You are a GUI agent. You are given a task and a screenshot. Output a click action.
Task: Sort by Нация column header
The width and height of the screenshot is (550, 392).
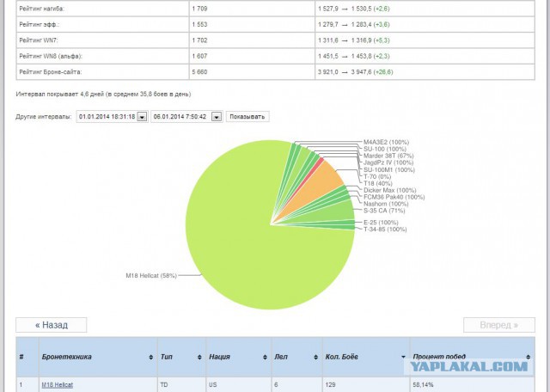(x=239, y=357)
